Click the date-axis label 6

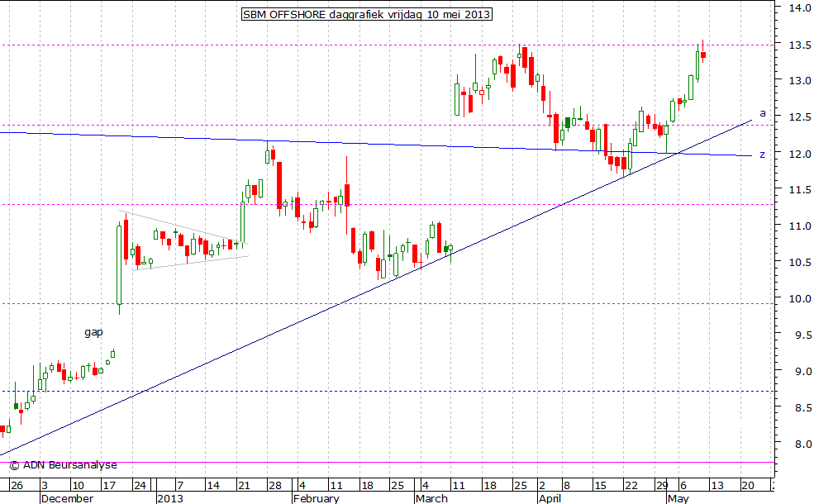pos(683,486)
